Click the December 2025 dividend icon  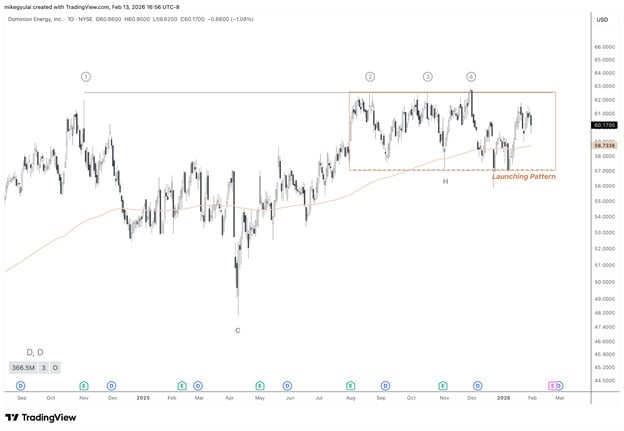click(478, 386)
